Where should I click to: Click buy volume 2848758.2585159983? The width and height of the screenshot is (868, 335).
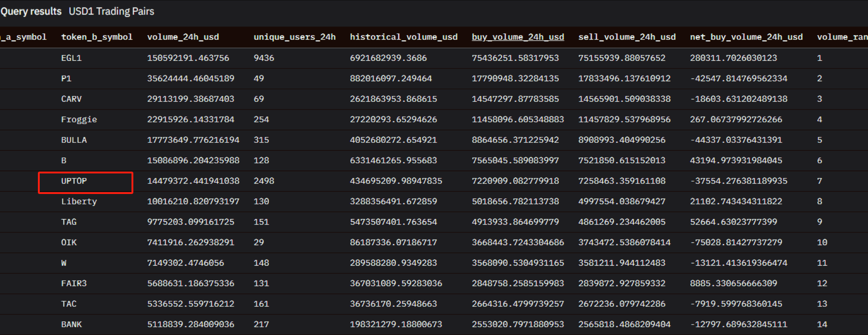pyautogui.click(x=518, y=283)
